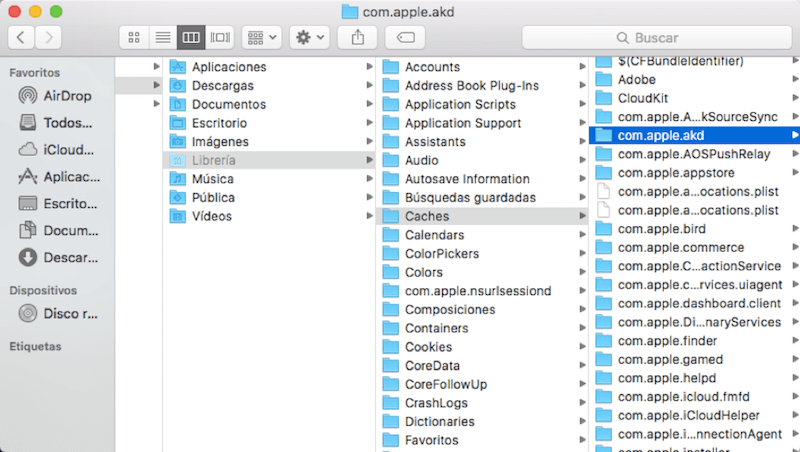The width and height of the screenshot is (800, 452).
Task: Click the Share button
Action: click(358, 37)
